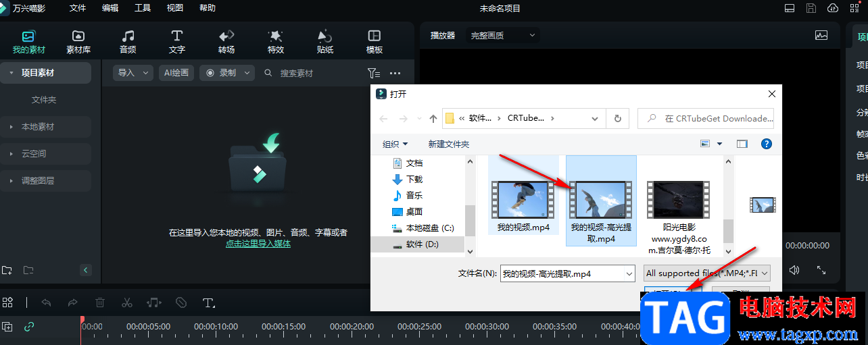Open the 特效 effects tab
This screenshot has width=868, height=345.
point(276,42)
